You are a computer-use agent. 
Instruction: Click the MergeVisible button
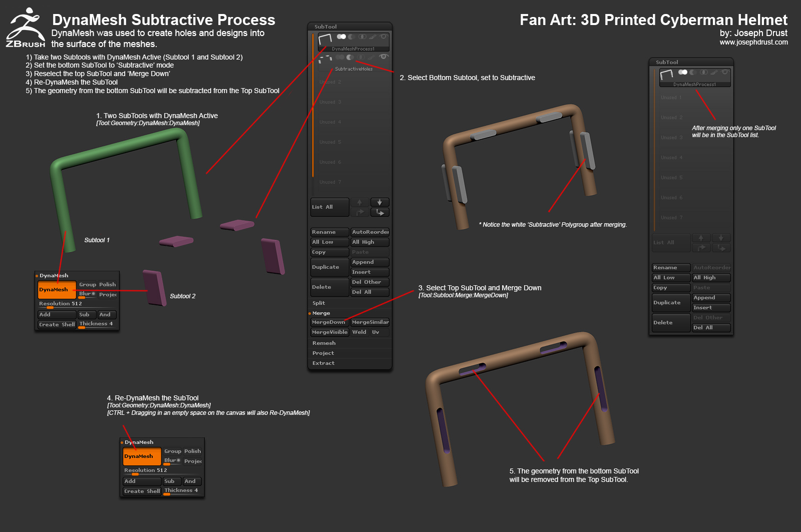click(330, 332)
